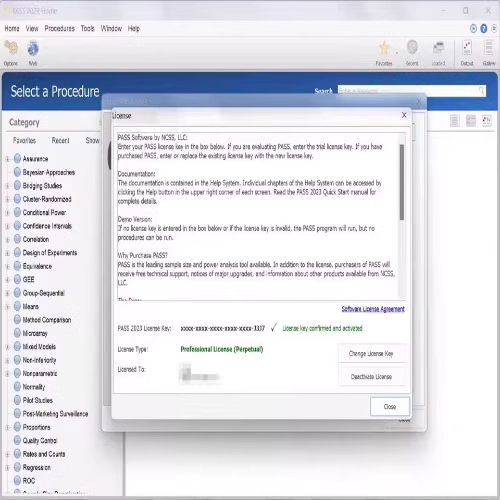
Task: Expand the Means category
Action: pyautogui.click(x=7, y=307)
